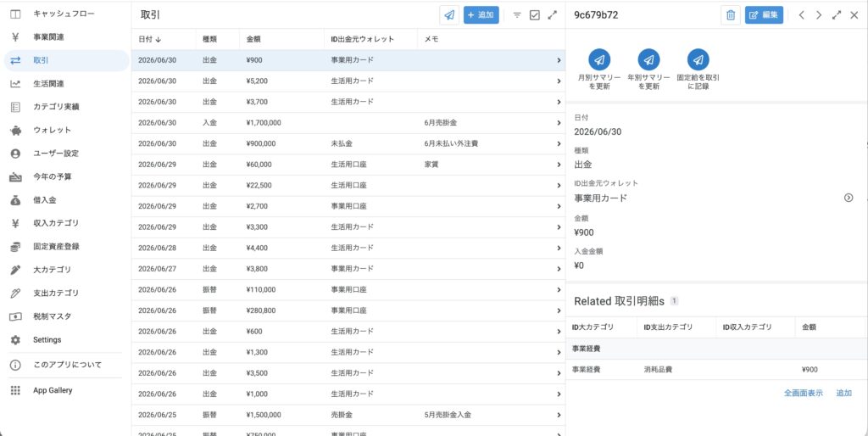Open 今年の予算 icon in sidebar
The height and width of the screenshot is (436, 868).
(x=15, y=176)
